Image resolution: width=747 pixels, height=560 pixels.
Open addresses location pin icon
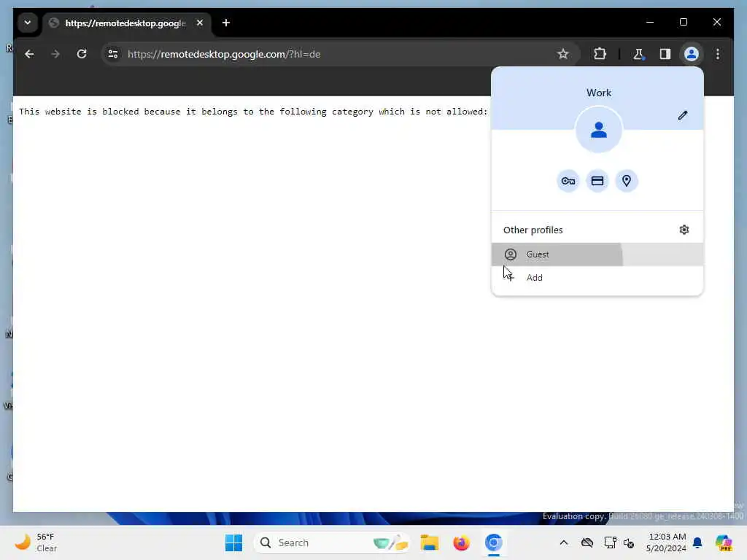point(627,181)
